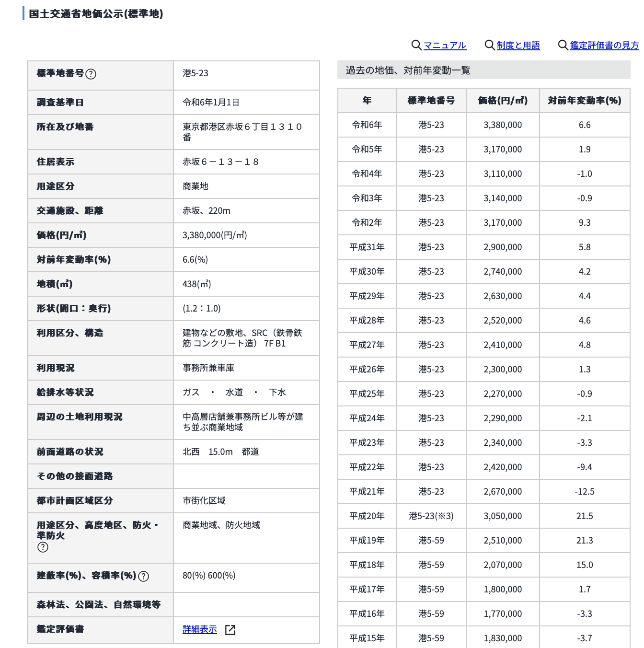
Task: Click the 平成31年 year cell
Action: [x=367, y=247]
